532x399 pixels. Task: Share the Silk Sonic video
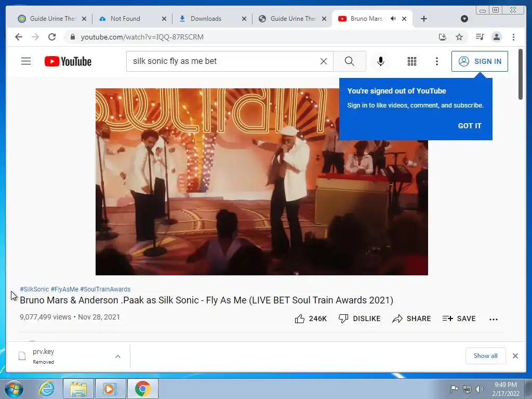pos(411,318)
